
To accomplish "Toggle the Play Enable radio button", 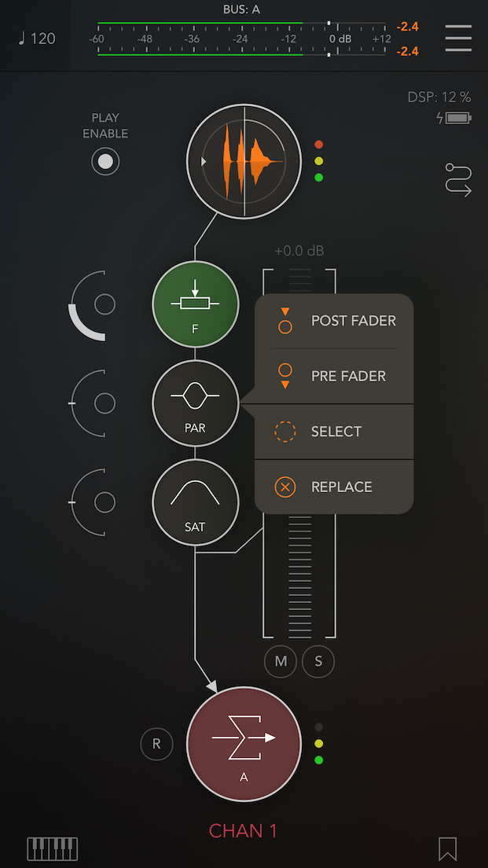I will [105, 162].
